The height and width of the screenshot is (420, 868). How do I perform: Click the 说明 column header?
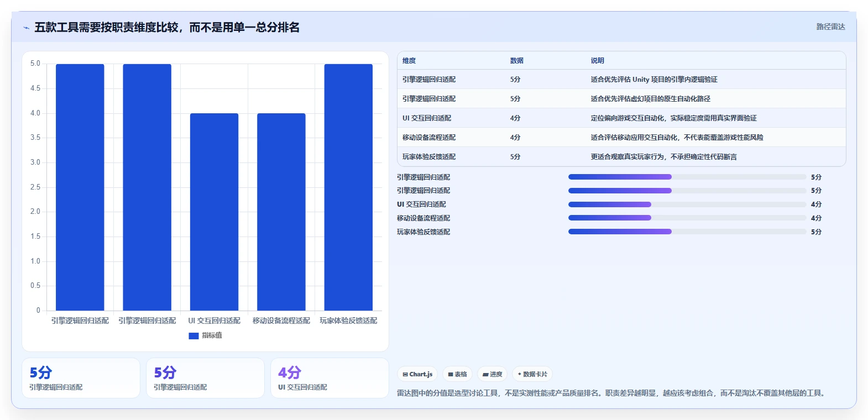click(597, 61)
